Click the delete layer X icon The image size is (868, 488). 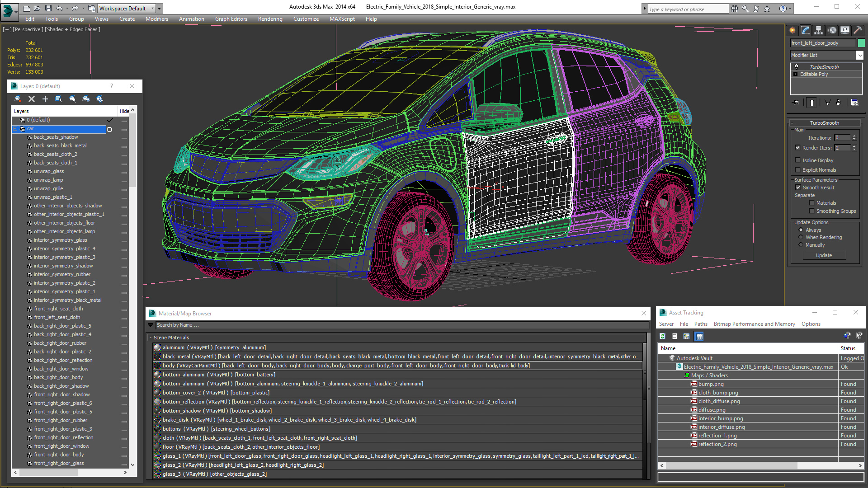click(x=32, y=99)
